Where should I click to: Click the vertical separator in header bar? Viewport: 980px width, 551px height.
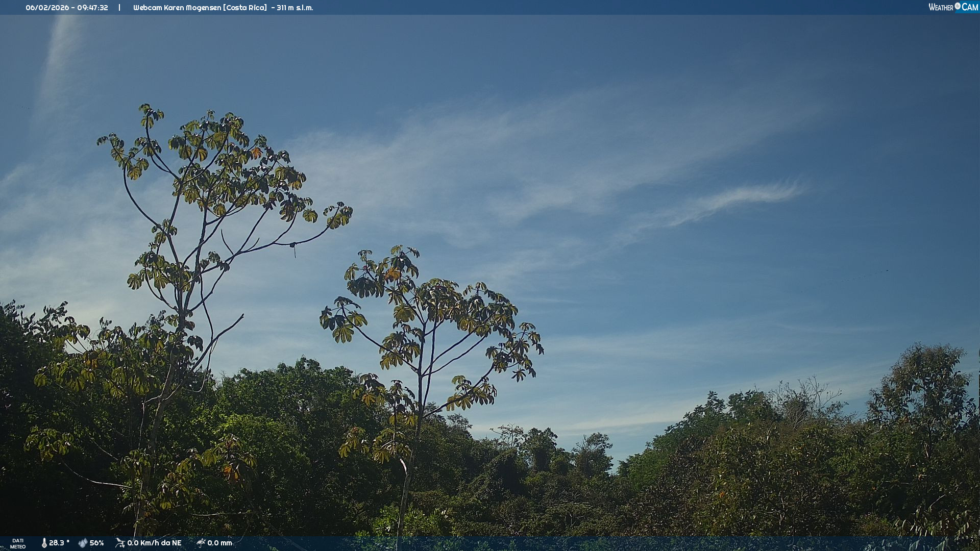pyautogui.click(x=119, y=8)
